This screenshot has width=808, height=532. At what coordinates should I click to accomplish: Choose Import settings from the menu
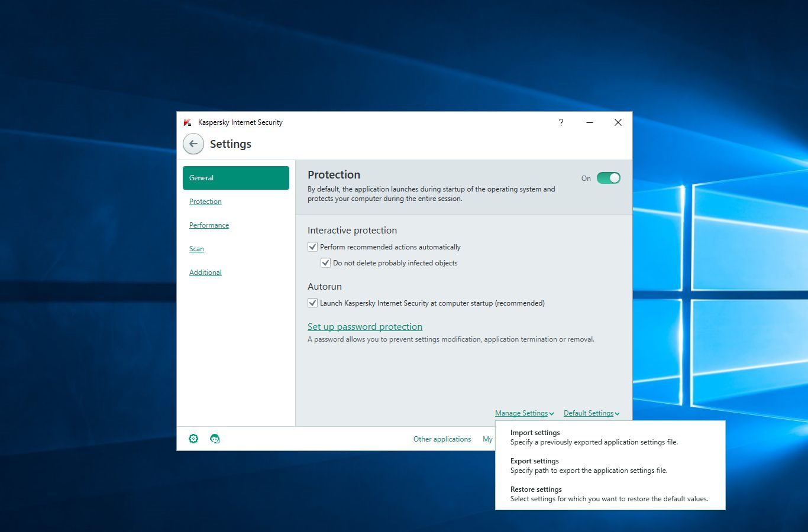tap(610, 437)
